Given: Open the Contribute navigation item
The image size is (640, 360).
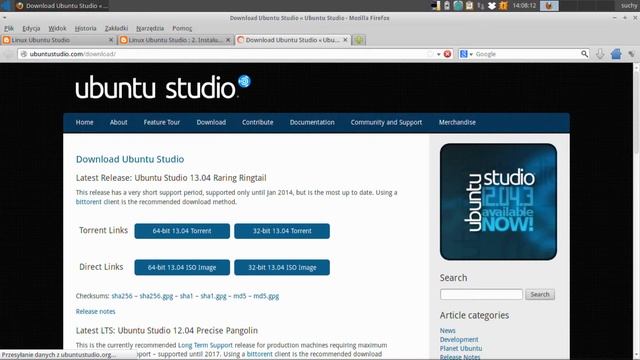Looking at the screenshot, I should coord(258,122).
